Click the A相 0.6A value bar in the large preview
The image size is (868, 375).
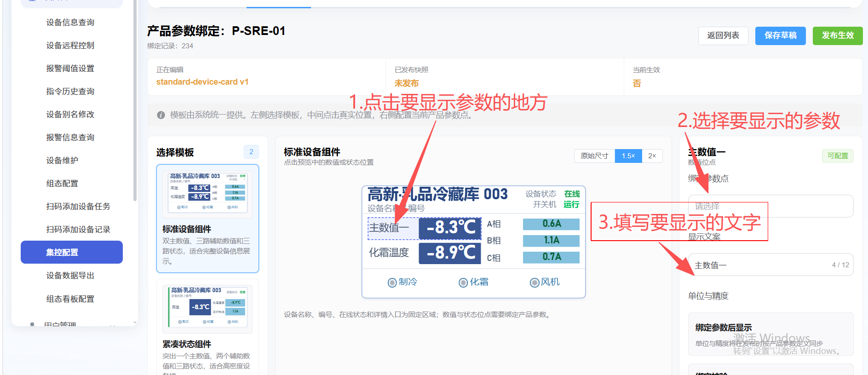[x=551, y=224]
